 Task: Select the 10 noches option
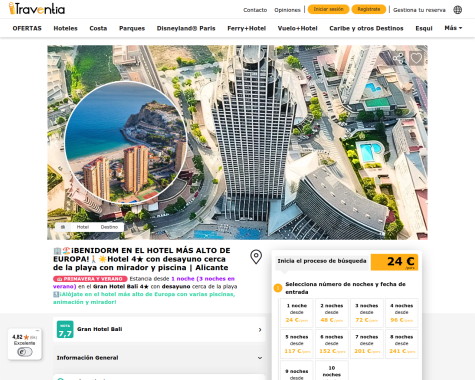coord(332,371)
